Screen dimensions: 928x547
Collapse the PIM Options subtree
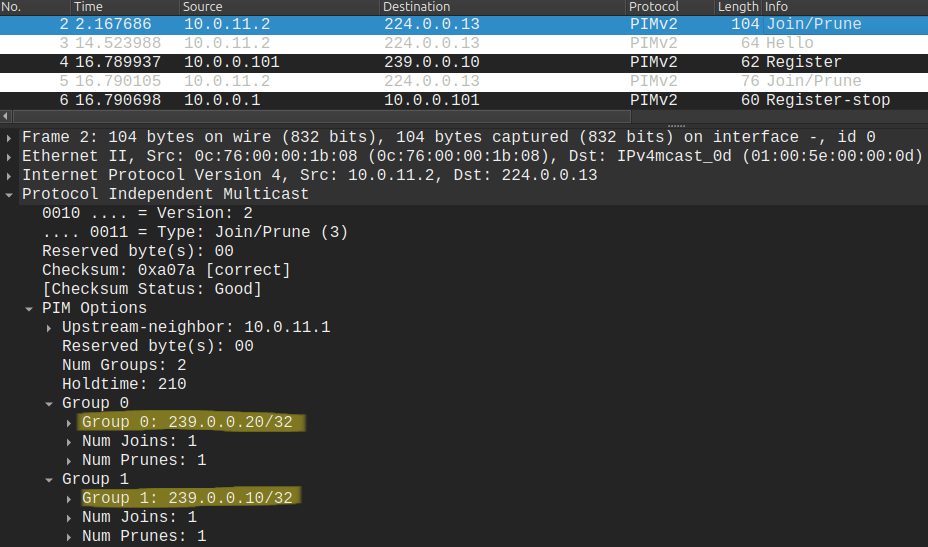coord(30,308)
